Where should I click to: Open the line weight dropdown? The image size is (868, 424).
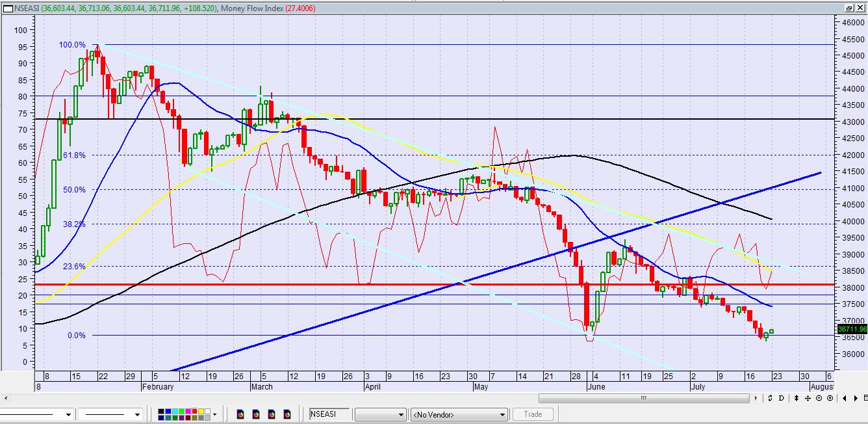pyautogui.click(x=137, y=414)
